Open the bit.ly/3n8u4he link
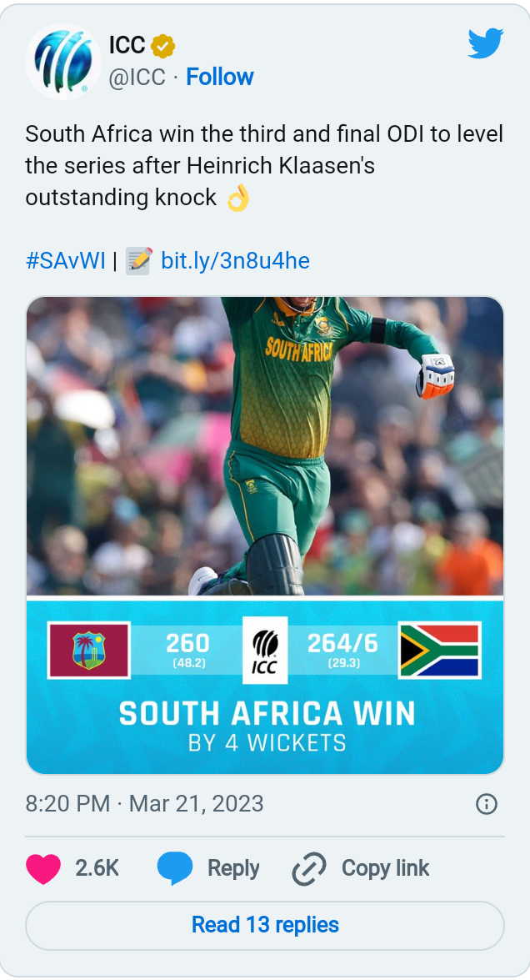Image resolution: width=530 pixels, height=980 pixels. tap(235, 261)
